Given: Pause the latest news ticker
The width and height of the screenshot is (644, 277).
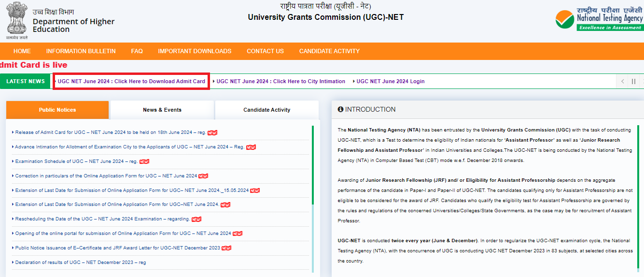Looking at the screenshot, I should (x=633, y=81).
